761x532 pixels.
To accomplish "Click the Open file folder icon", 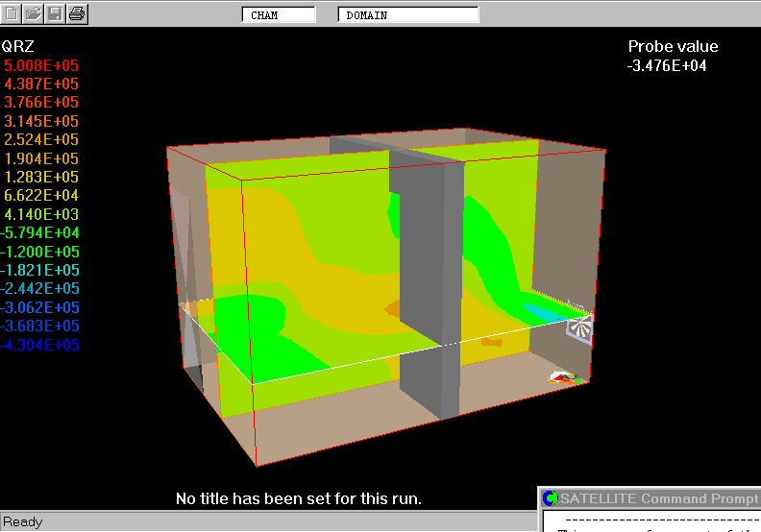I will coord(33,13).
